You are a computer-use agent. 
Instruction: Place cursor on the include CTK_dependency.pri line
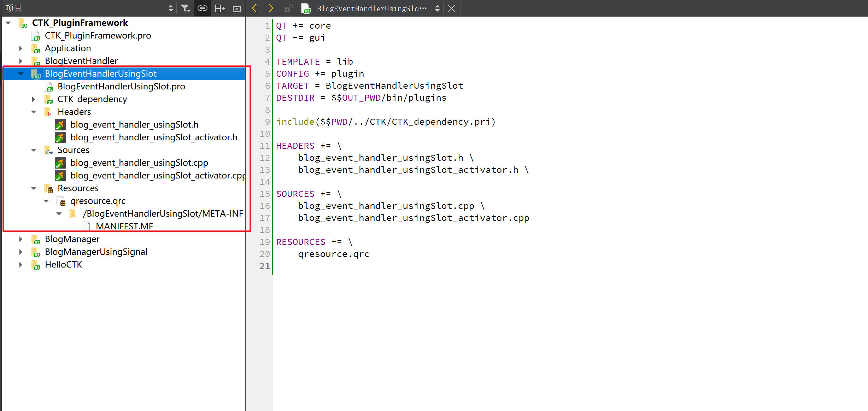pos(386,122)
